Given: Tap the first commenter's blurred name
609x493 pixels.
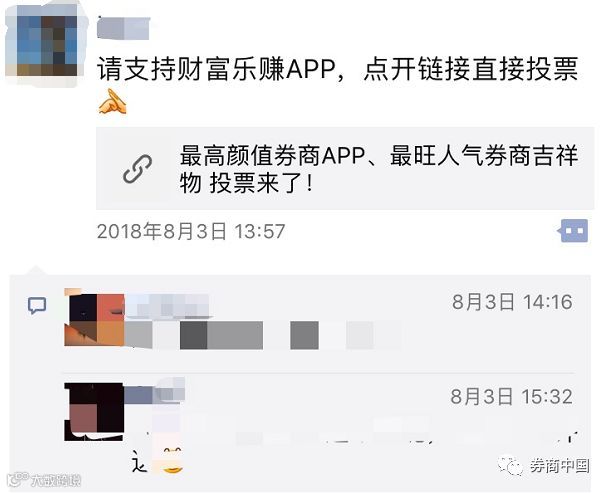Looking at the screenshot, I should pyautogui.click(x=167, y=305).
